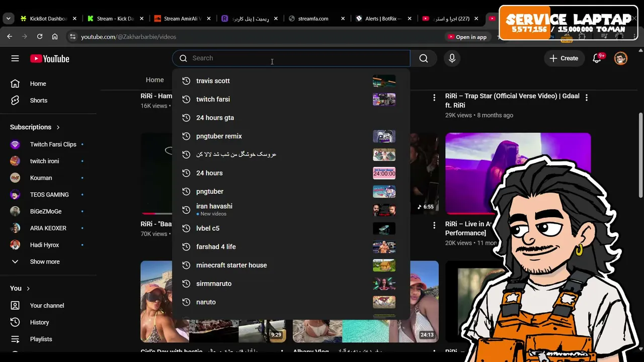Select the 'sirmrnaruto' suggestion
The image size is (644, 362).
(291, 284)
